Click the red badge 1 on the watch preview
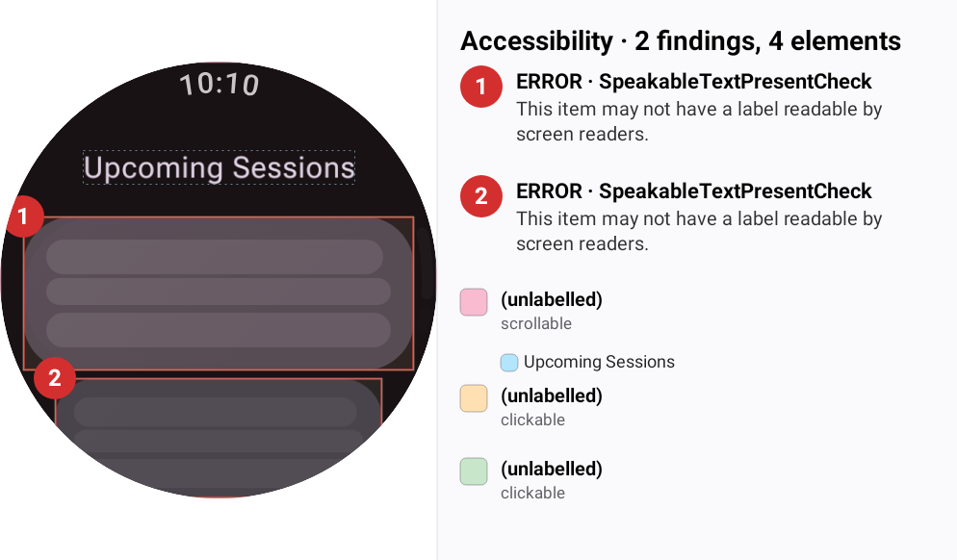The image size is (957, 560). (23, 216)
